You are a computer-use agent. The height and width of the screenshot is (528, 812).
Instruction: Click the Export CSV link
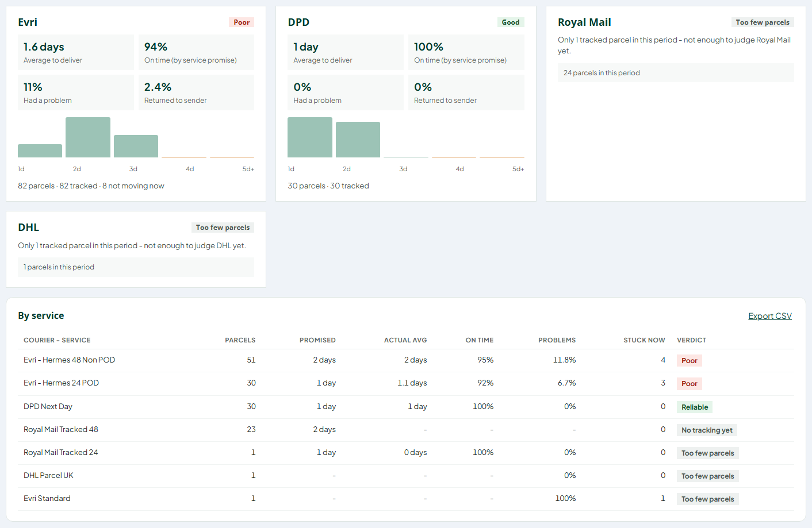coord(769,316)
